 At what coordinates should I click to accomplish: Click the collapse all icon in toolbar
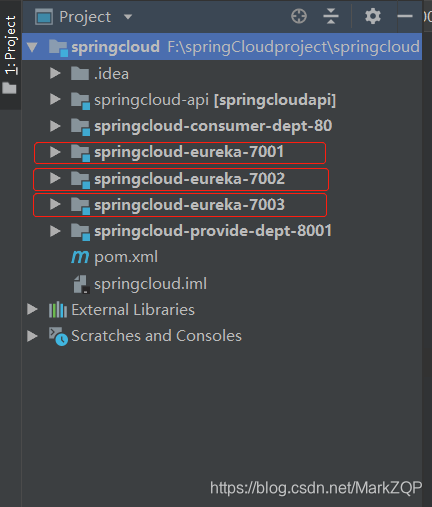[331, 16]
